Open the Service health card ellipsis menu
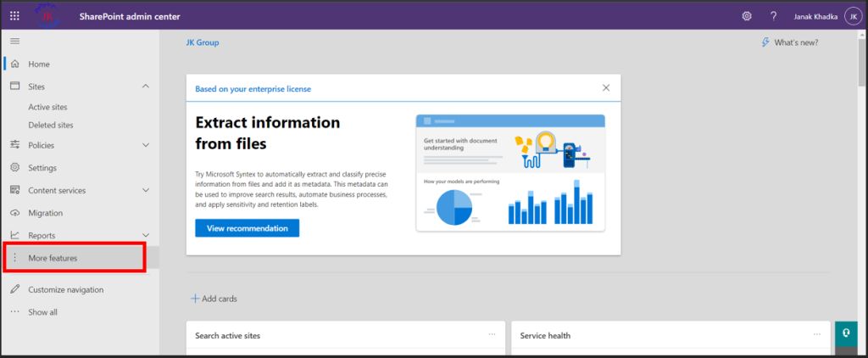 click(x=817, y=334)
